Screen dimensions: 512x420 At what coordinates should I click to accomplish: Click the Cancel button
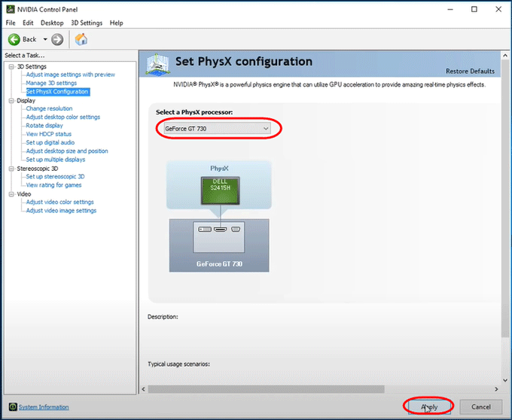coord(480,406)
